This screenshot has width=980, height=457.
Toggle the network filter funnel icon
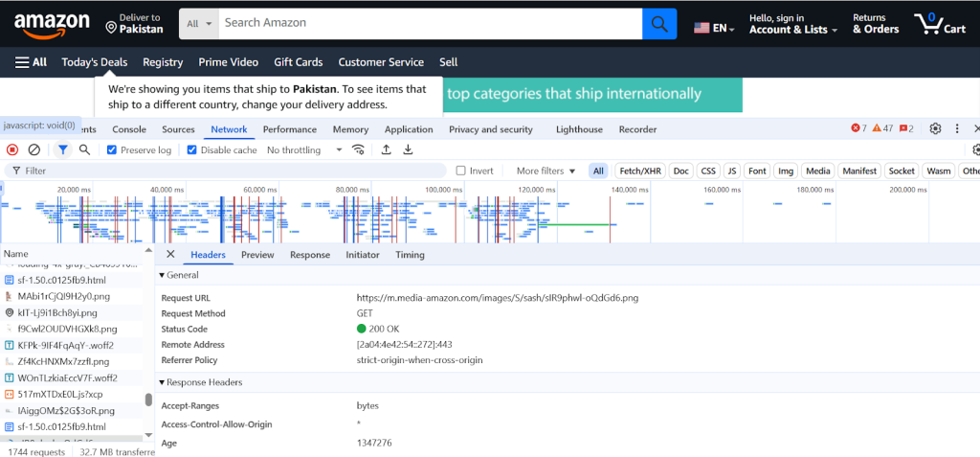tap(62, 149)
